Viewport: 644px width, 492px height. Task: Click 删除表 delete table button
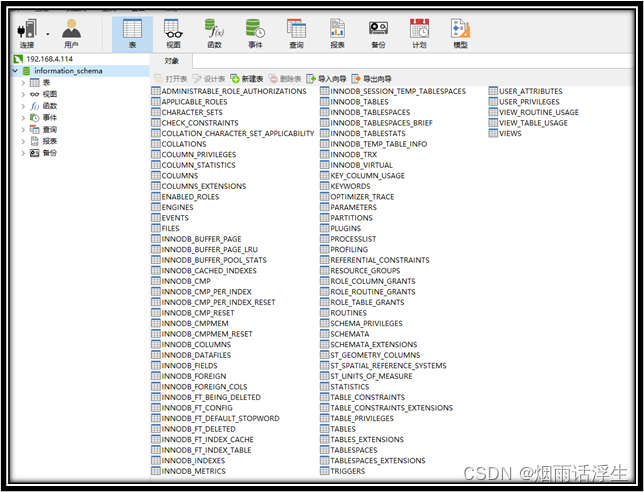(x=285, y=79)
